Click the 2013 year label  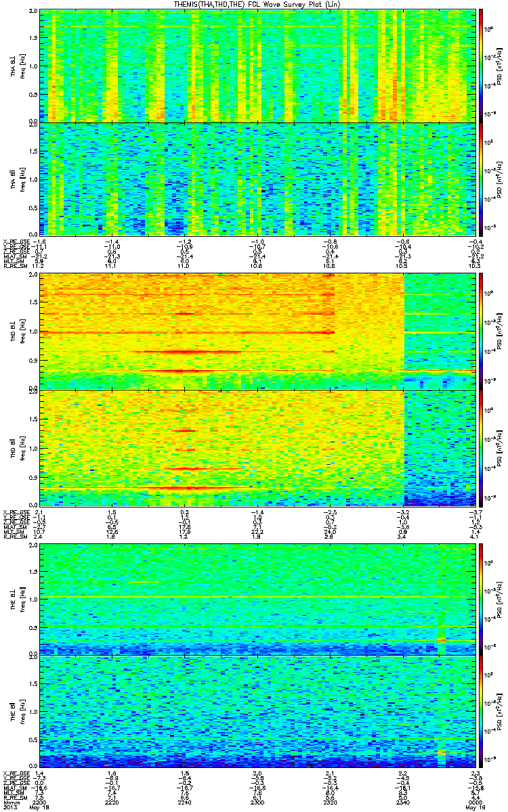point(10,807)
